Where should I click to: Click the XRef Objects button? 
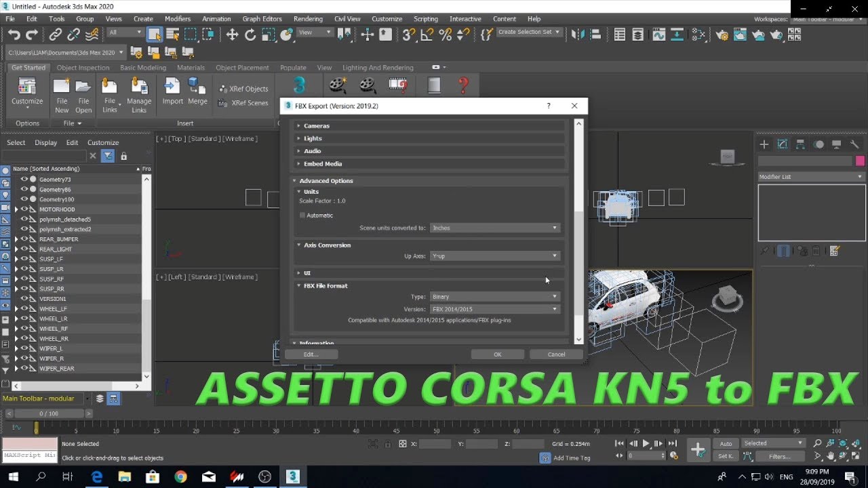pos(243,89)
